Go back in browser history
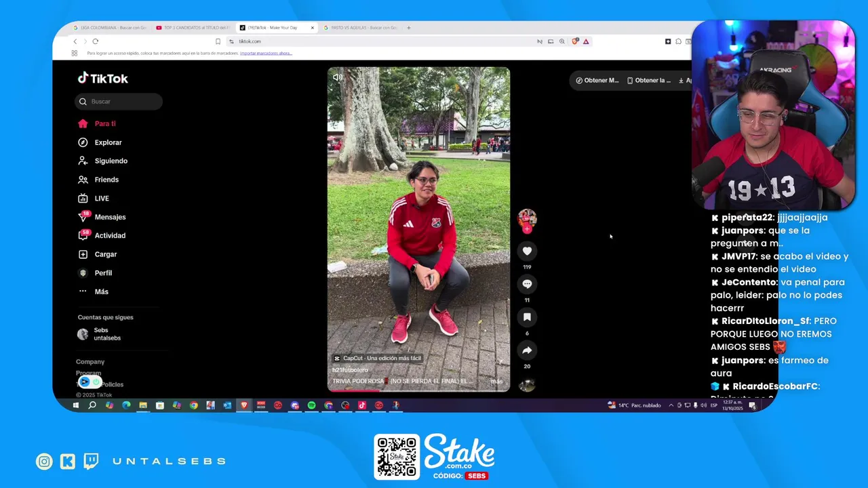 click(75, 41)
